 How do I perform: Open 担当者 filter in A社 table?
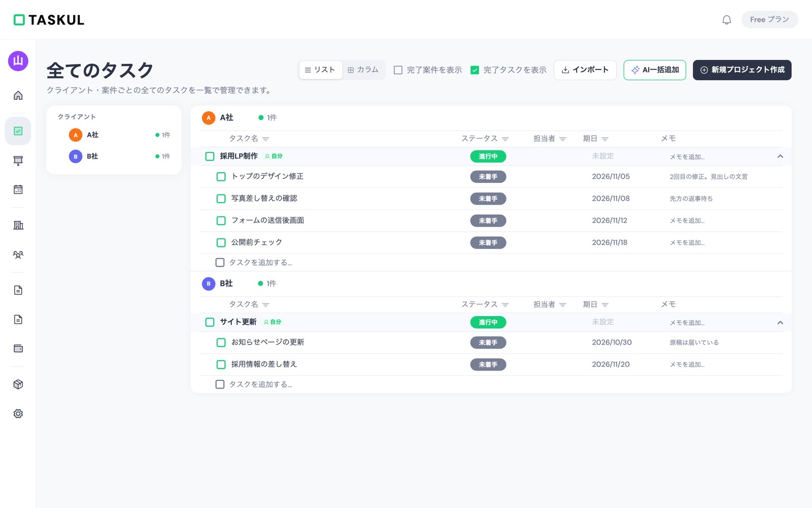tap(562, 139)
